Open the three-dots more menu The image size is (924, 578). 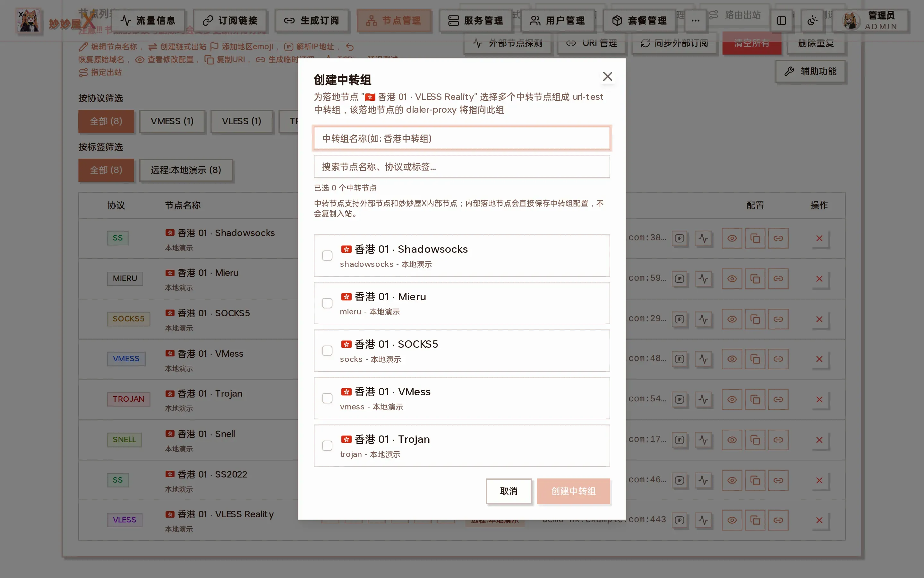[x=695, y=20]
